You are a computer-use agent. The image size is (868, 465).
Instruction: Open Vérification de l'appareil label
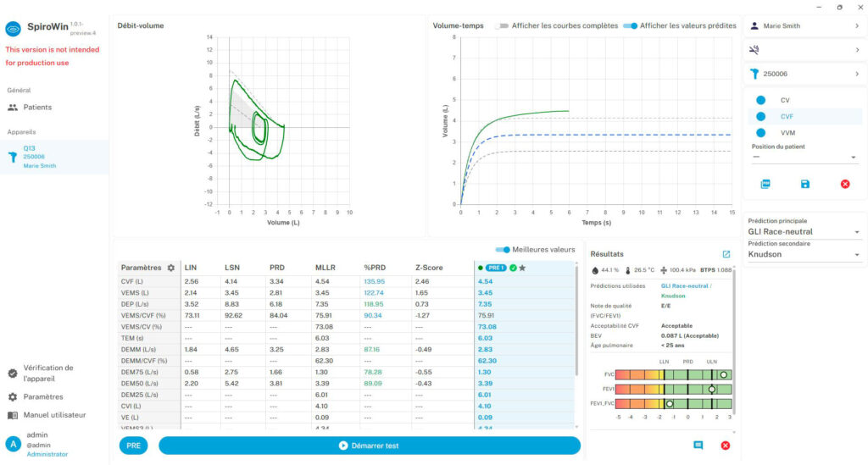(x=48, y=374)
